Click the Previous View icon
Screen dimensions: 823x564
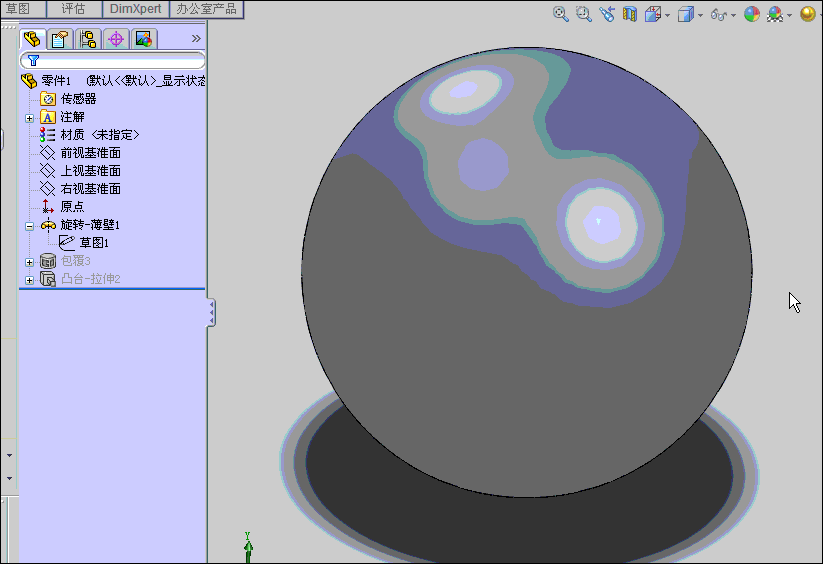(x=607, y=14)
